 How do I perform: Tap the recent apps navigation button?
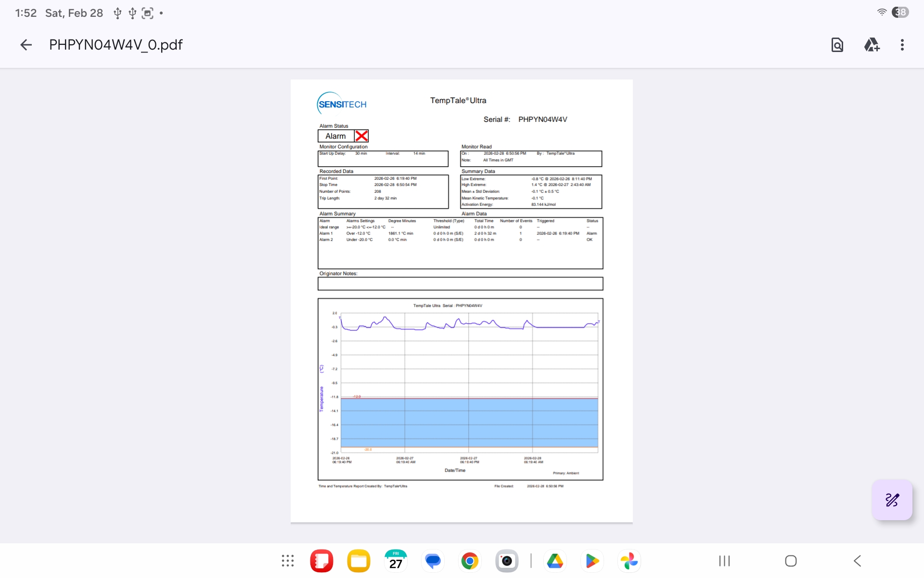pos(724,561)
